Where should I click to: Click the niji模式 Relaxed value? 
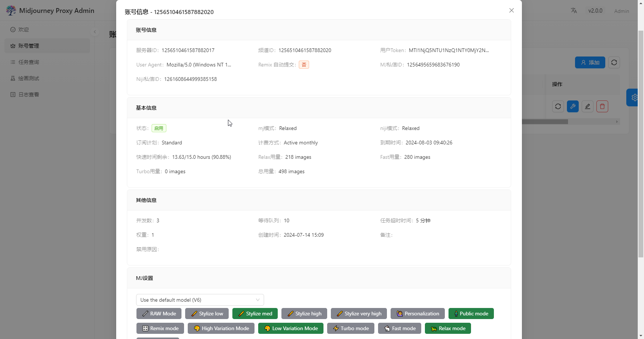411,128
